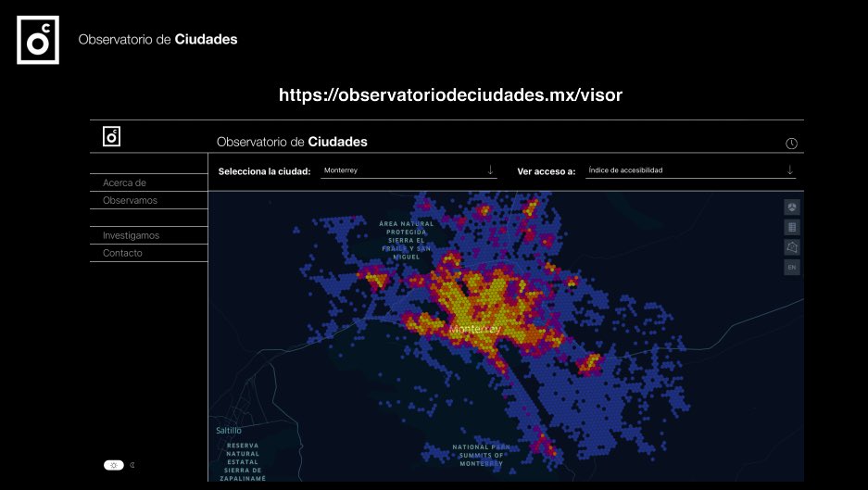The height and width of the screenshot is (490, 868).
Task: Click the Saltillo label on the map
Action: [x=229, y=430]
